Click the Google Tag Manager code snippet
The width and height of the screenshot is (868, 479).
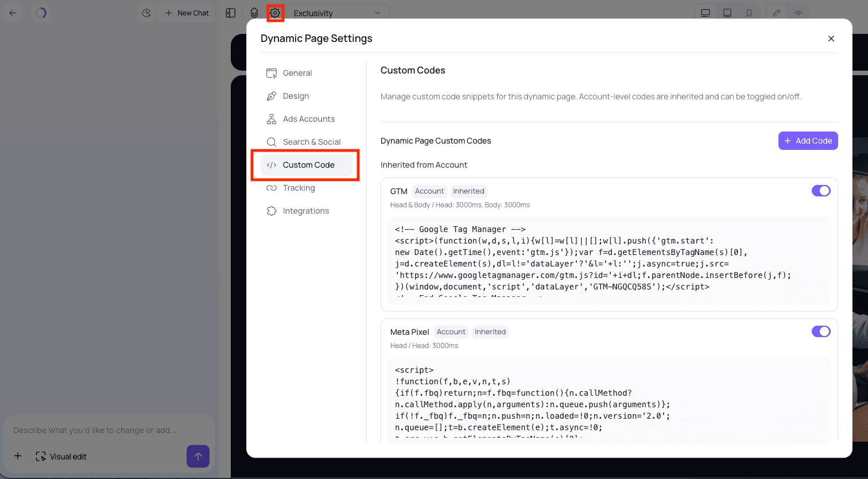[x=609, y=261]
